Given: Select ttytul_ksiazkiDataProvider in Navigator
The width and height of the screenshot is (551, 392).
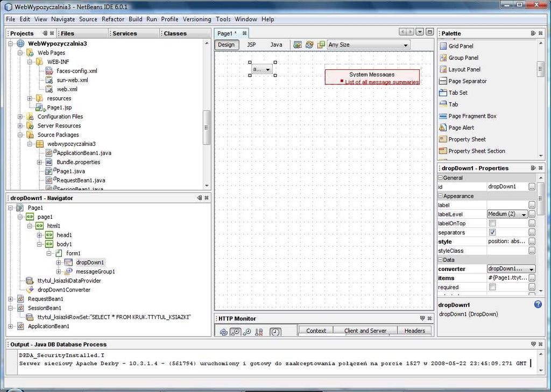Looking at the screenshot, I should 69,281.
